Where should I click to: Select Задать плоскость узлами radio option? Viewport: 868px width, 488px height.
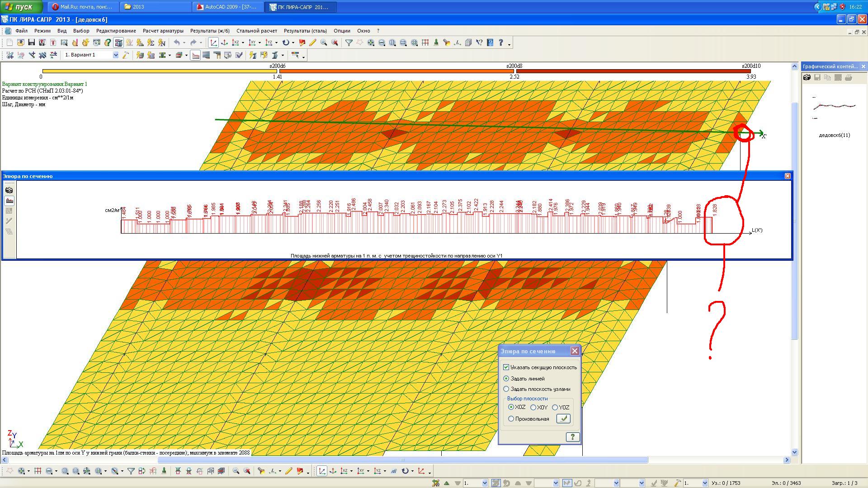(506, 389)
